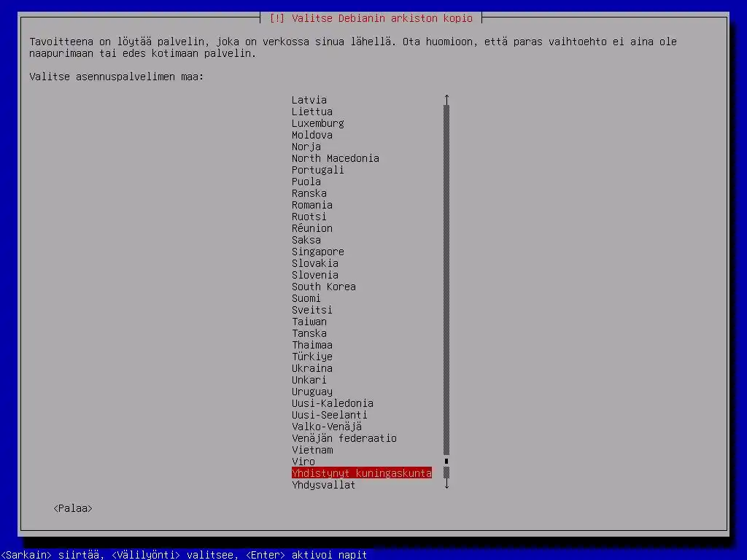Choose North Macedonia entry
The height and width of the screenshot is (560, 747).
(x=336, y=158)
